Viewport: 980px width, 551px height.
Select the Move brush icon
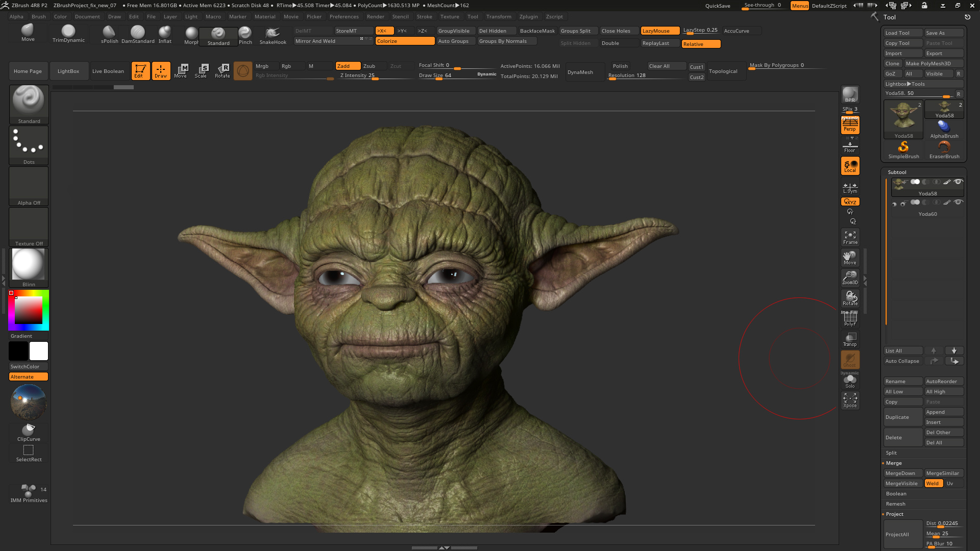point(28,33)
